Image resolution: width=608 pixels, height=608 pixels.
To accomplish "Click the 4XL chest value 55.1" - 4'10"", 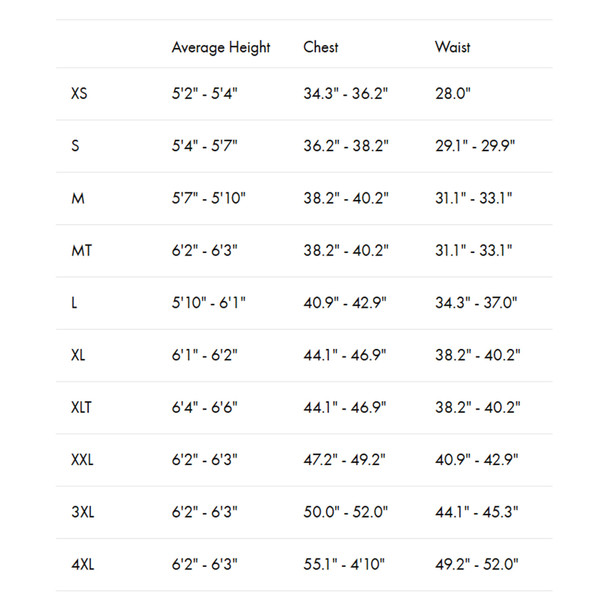I will [344, 565].
